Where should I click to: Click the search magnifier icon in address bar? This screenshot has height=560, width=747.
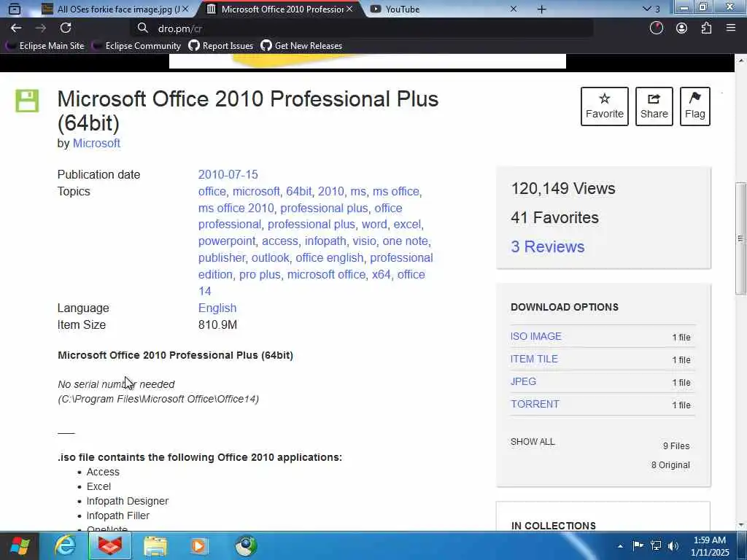[x=142, y=28]
